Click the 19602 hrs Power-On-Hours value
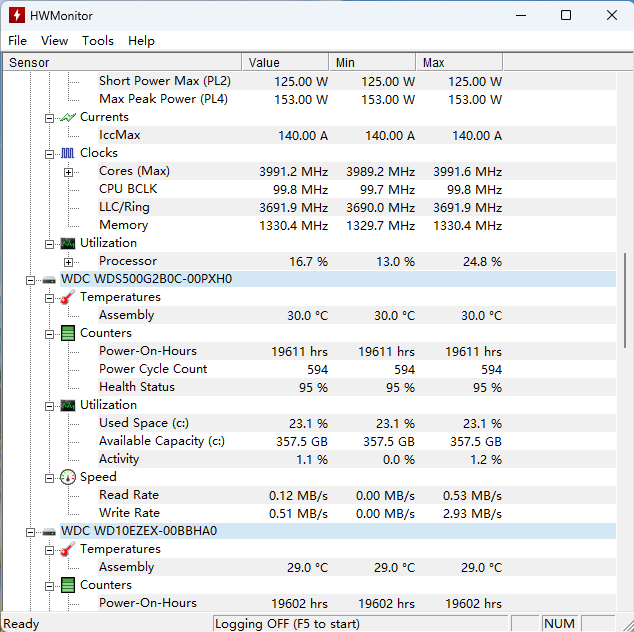 (x=300, y=604)
